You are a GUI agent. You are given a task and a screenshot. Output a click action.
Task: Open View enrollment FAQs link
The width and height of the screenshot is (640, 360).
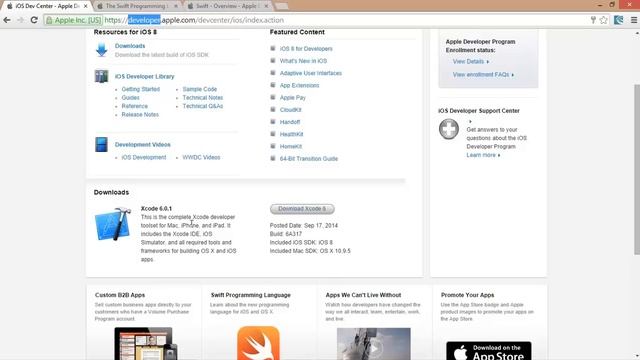483,75
